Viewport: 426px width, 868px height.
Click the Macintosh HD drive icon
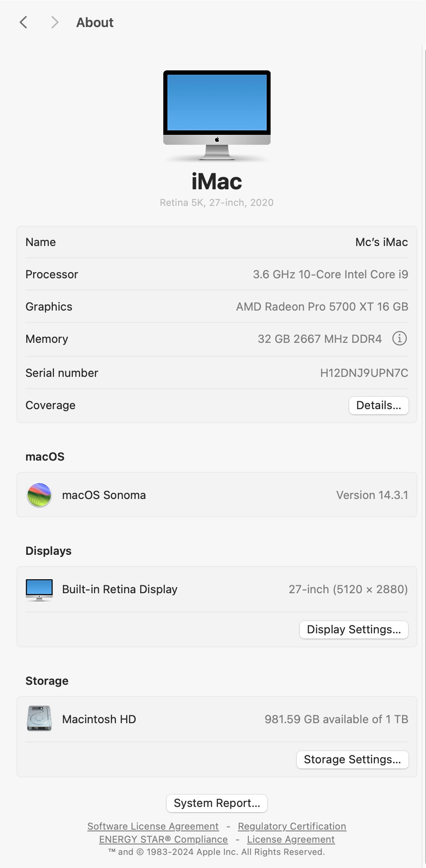[39, 719]
